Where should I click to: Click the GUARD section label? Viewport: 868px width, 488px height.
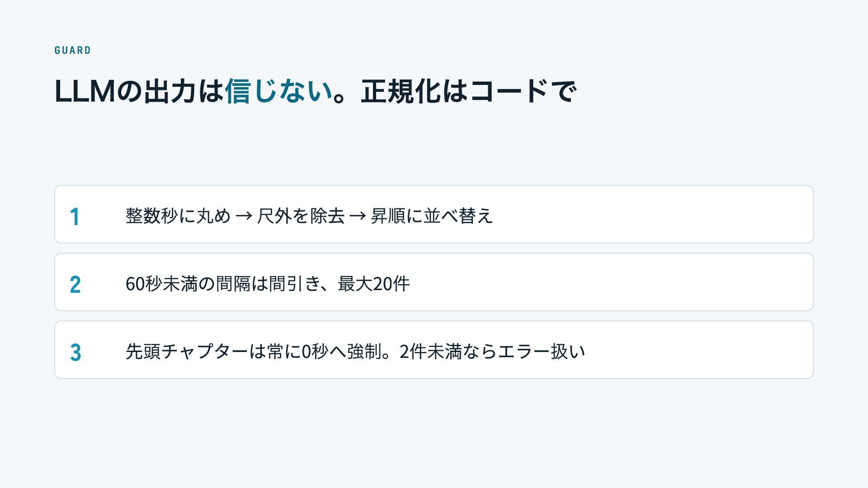[x=72, y=50]
